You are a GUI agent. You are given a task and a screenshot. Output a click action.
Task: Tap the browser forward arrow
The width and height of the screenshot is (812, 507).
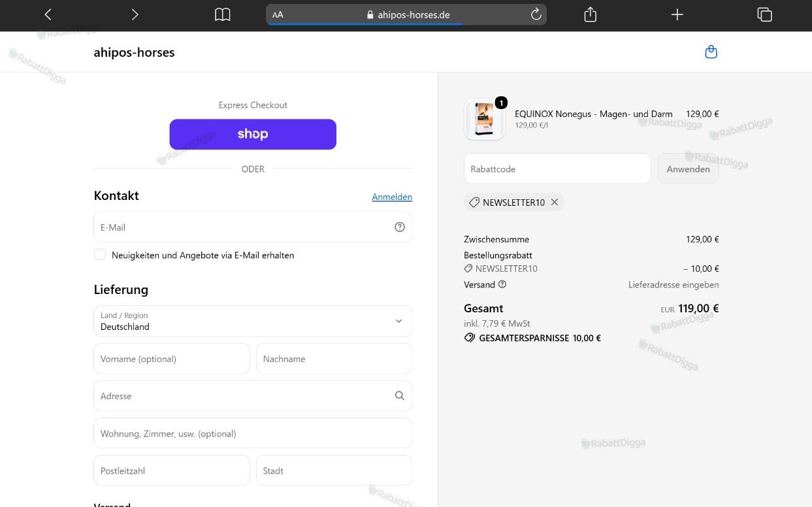tap(135, 14)
